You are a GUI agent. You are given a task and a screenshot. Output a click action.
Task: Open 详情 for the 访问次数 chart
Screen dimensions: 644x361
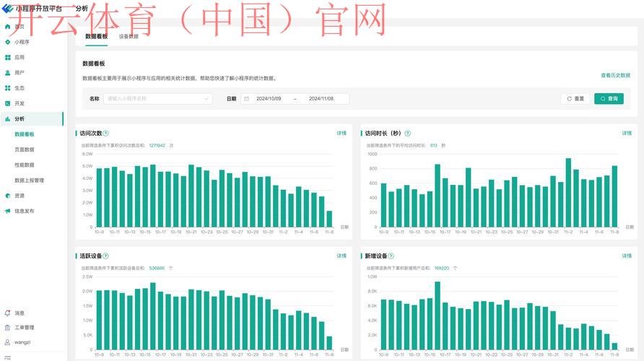(341, 133)
